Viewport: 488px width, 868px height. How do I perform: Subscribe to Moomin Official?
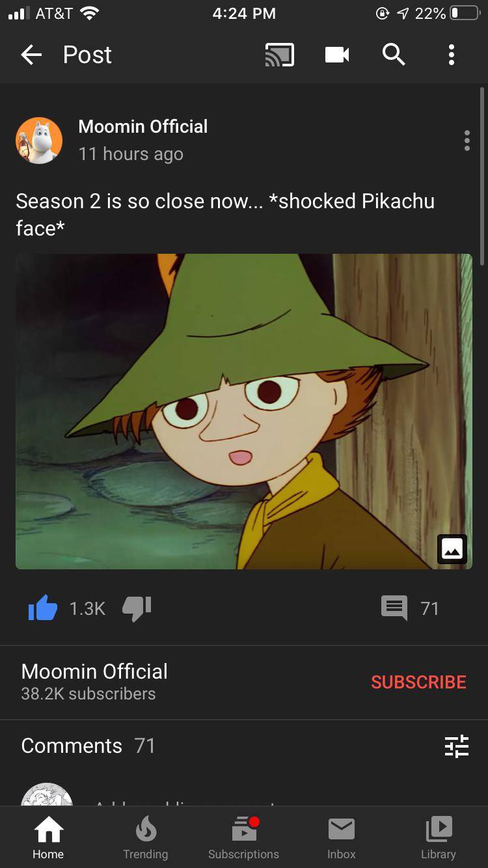tap(418, 682)
